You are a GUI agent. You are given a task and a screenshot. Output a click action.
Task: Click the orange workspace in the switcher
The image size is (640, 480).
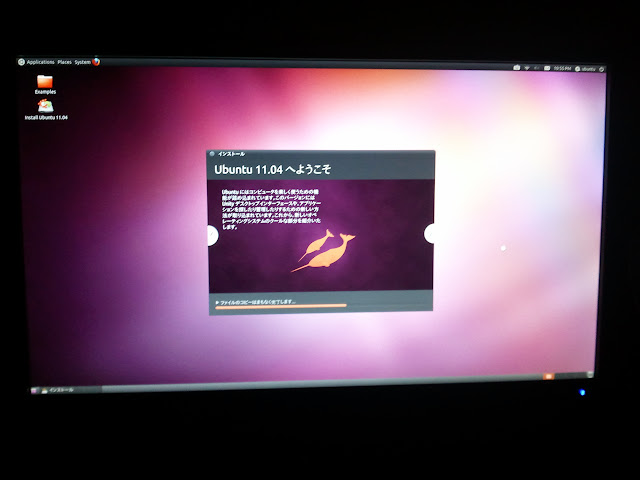[548, 376]
